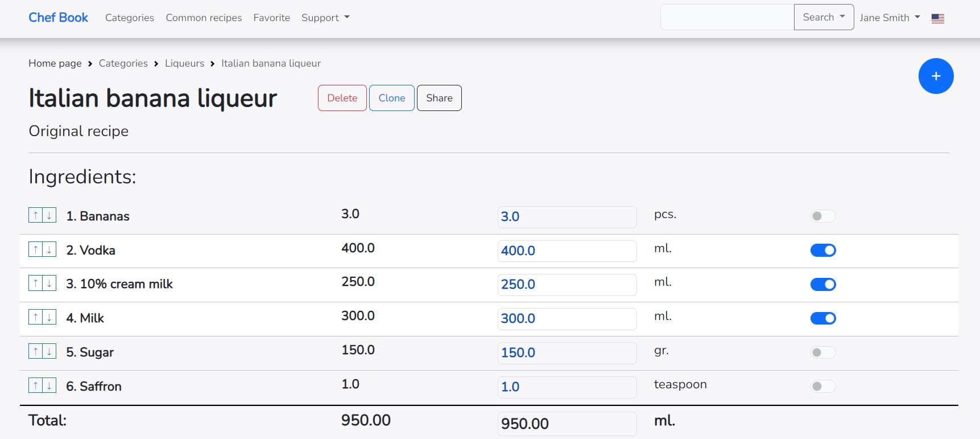Click the Liqueurs breadcrumb link
Viewport: 980px width, 439px height.
[x=184, y=63]
